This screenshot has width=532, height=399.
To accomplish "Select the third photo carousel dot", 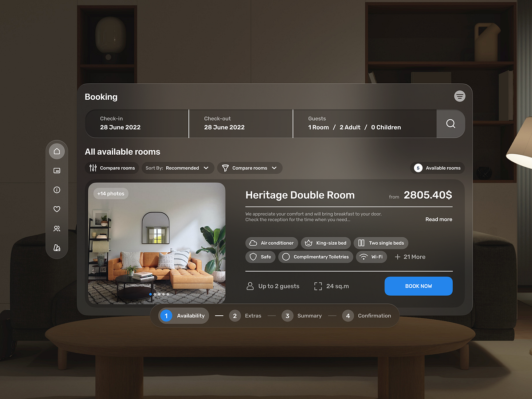I will pyautogui.click(x=159, y=294).
